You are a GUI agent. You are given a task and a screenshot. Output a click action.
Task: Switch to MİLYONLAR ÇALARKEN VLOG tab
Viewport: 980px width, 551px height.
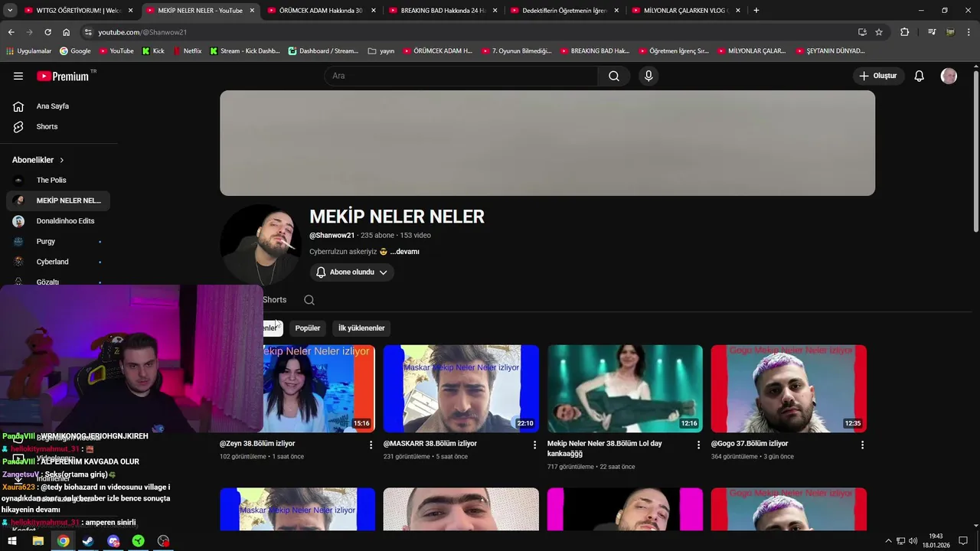(x=687, y=11)
